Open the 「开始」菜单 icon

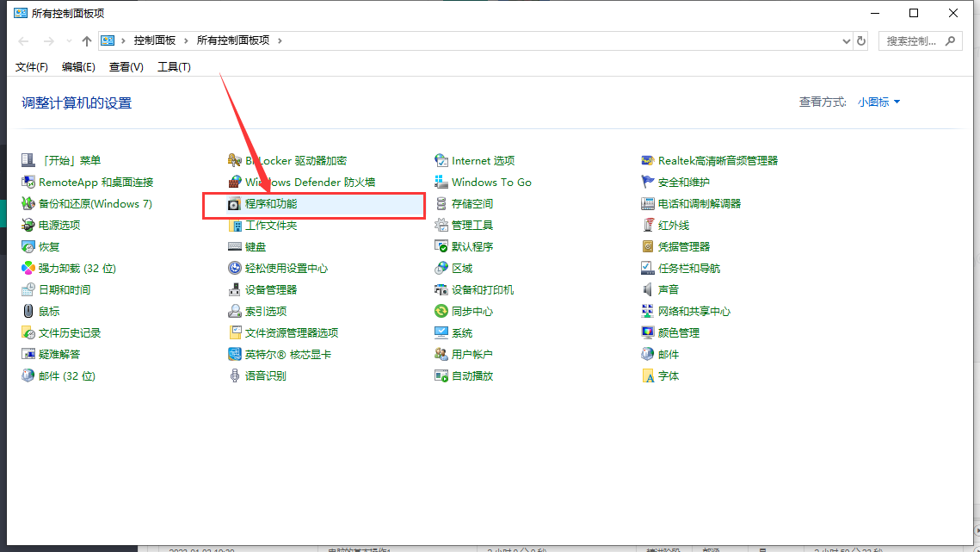pos(28,160)
